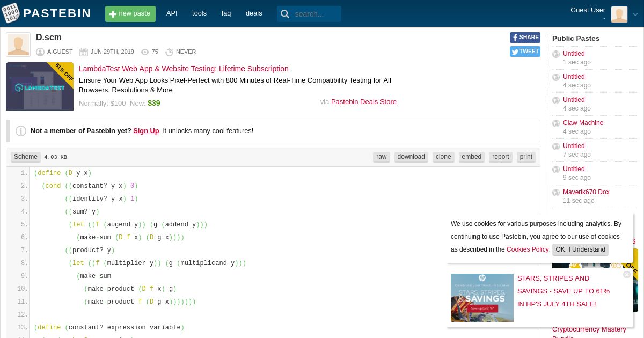Open Stars, Stripes and Savings ad link

[563, 291]
